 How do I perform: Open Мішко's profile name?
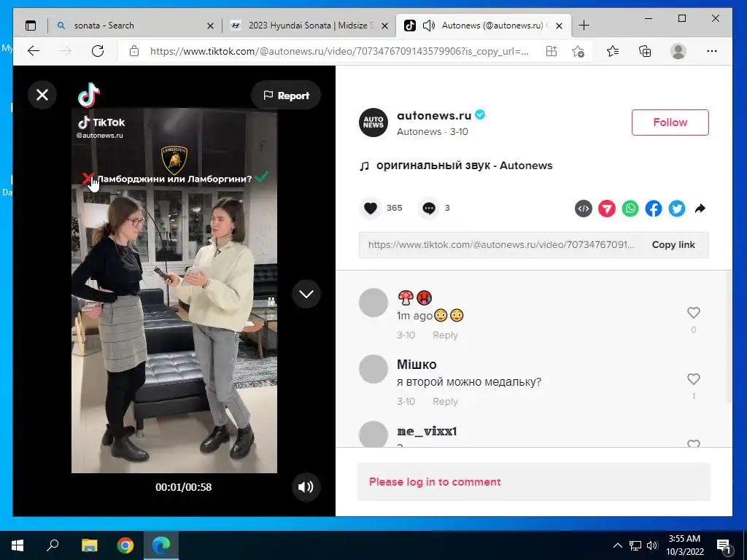(417, 365)
